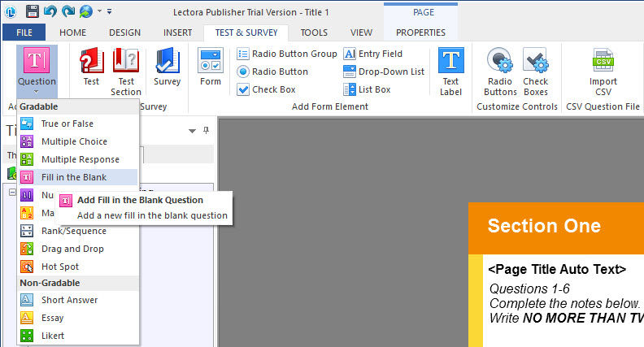Switch to the DESIGN tab
Image resolution: width=644 pixels, height=347 pixels.
point(125,33)
